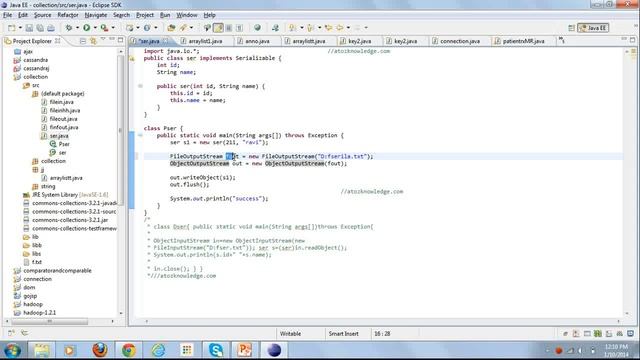Screen dimensions: 640x360
Task: Select the hadoop-1.2.1 project
Action: point(39,313)
